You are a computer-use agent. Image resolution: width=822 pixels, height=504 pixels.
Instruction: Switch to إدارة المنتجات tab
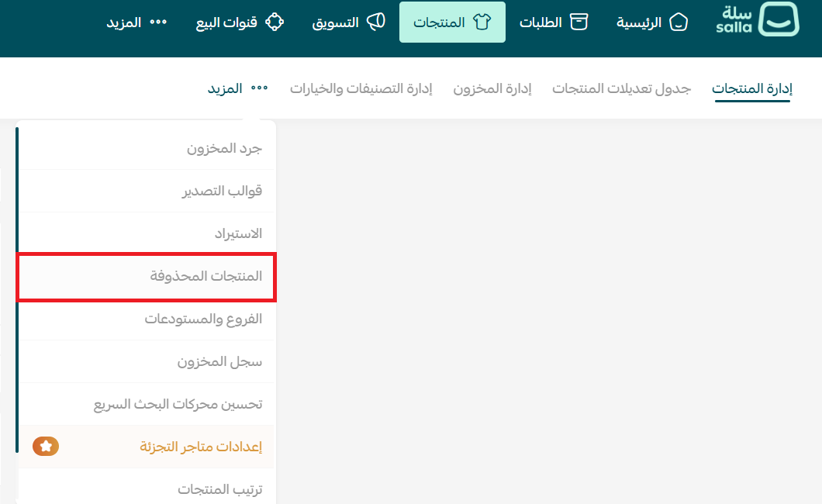(x=751, y=88)
